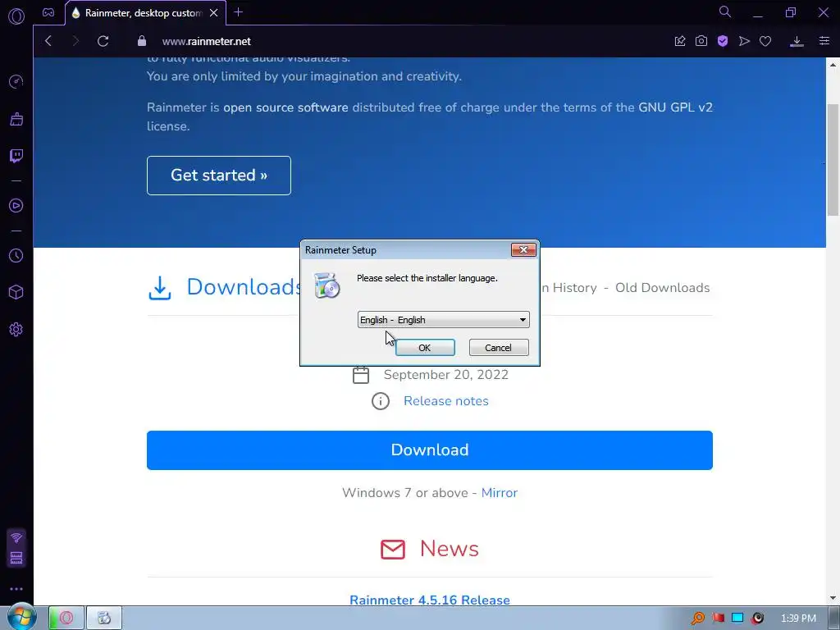Open the GX Cleaner icon in sidebar

pos(16,119)
